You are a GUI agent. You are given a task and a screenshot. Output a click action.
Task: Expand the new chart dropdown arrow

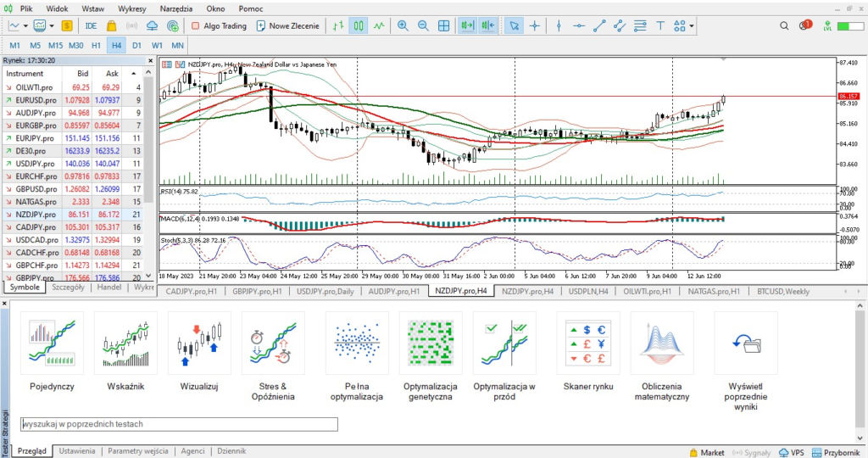coord(25,25)
